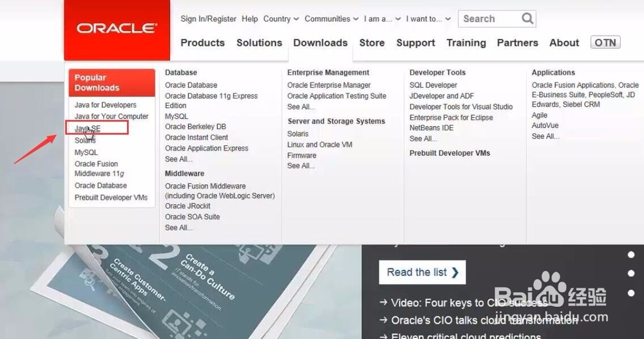Open the Store menu
This screenshot has height=339, width=644.
coord(372,42)
